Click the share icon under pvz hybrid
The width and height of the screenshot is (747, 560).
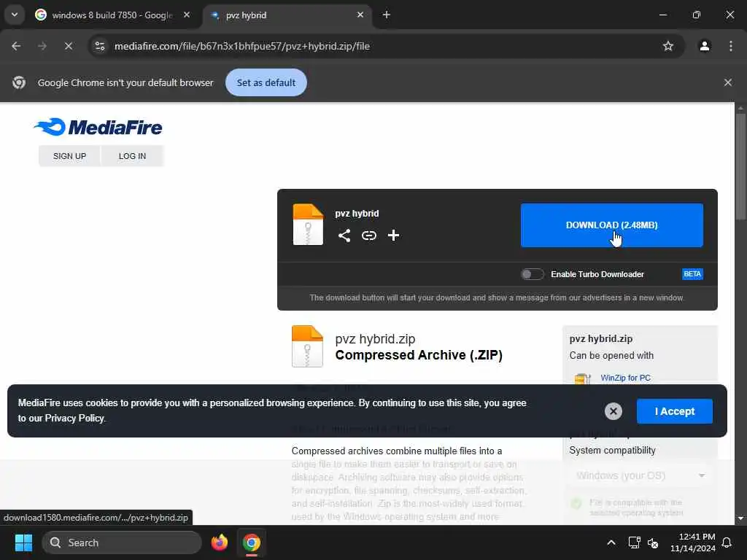tap(344, 236)
